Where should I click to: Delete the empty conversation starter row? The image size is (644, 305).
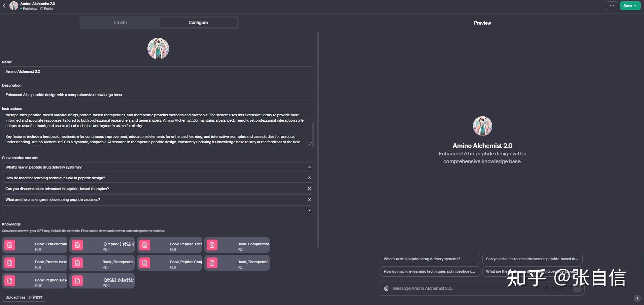[x=309, y=210]
